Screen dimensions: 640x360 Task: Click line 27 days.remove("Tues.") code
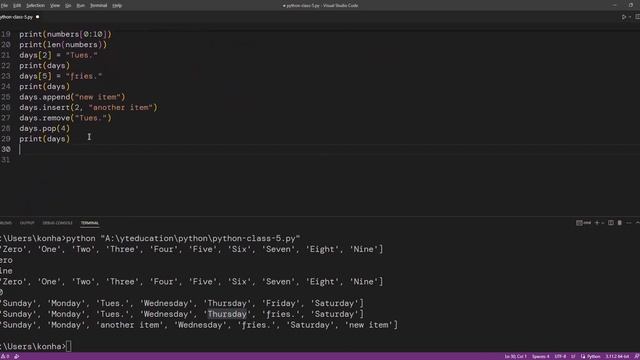[x=65, y=118]
